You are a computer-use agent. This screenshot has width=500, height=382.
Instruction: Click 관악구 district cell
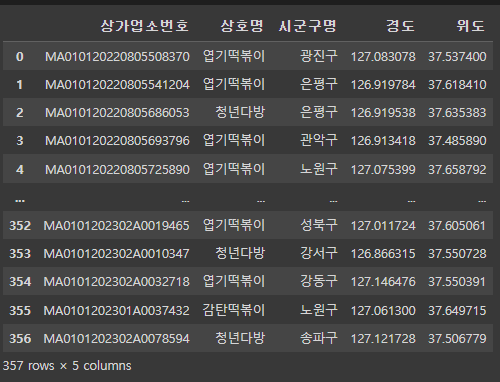pos(319,140)
